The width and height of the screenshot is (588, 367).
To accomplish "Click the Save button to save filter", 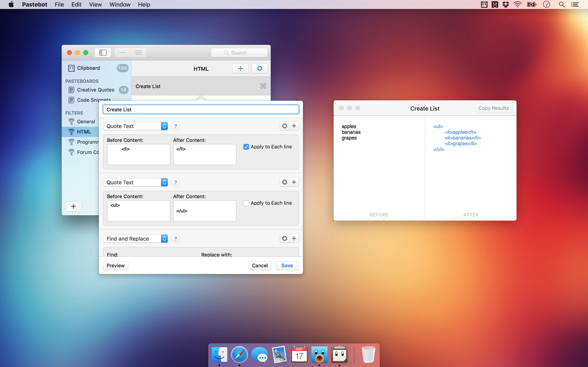I will [287, 265].
